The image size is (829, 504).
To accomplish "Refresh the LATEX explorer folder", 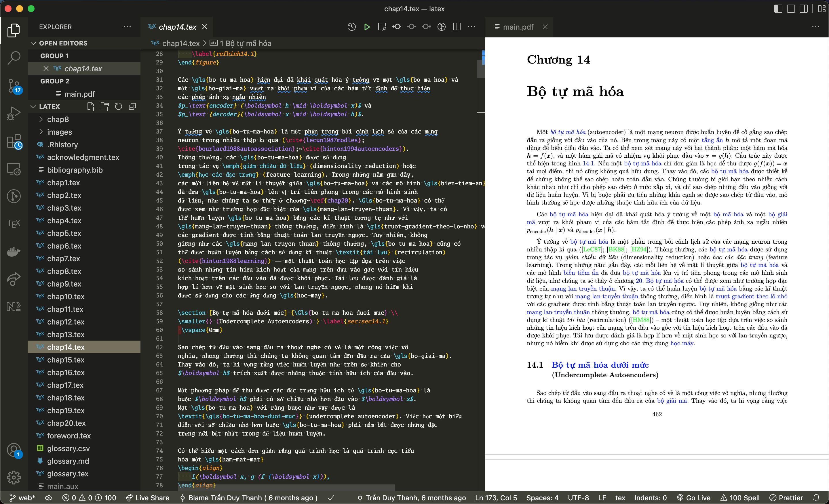I will click(x=118, y=107).
